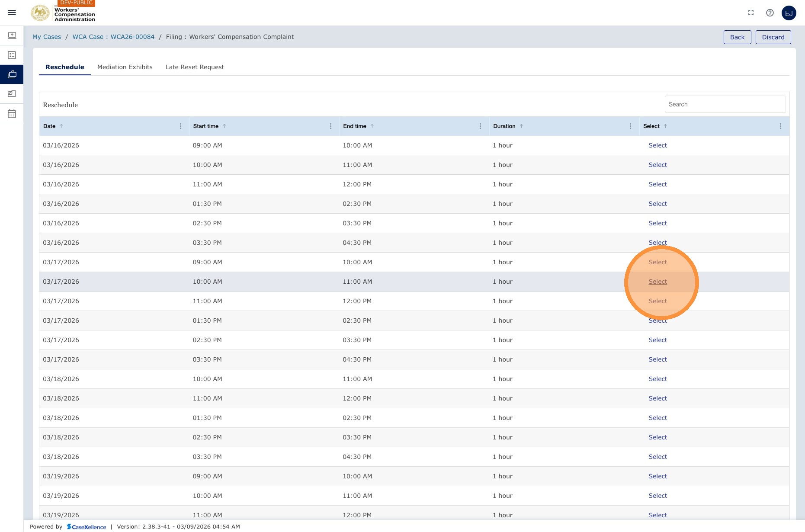Image resolution: width=805 pixels, height=532 pixels.
Task: Open Start time column options menu
Action: click(x=331, y=126)
